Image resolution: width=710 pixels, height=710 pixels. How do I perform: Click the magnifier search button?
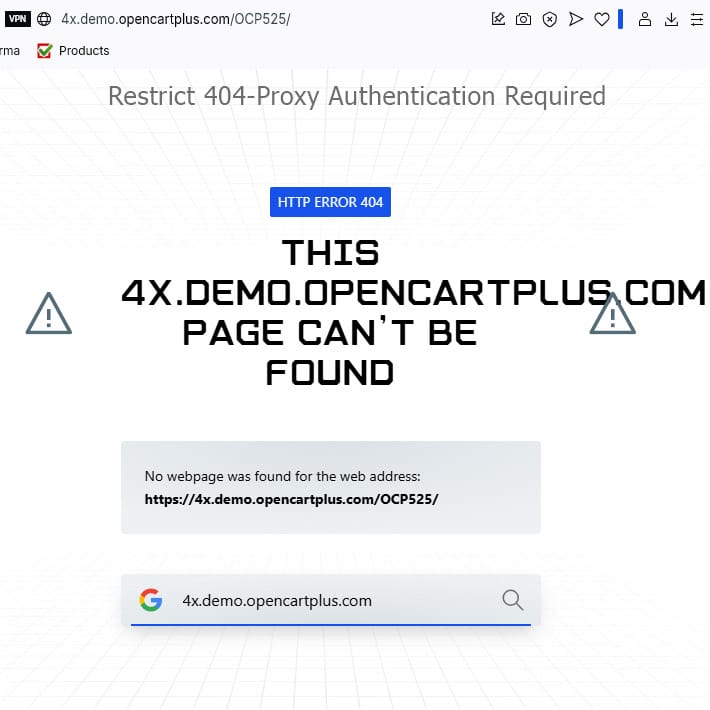(513, 600)
